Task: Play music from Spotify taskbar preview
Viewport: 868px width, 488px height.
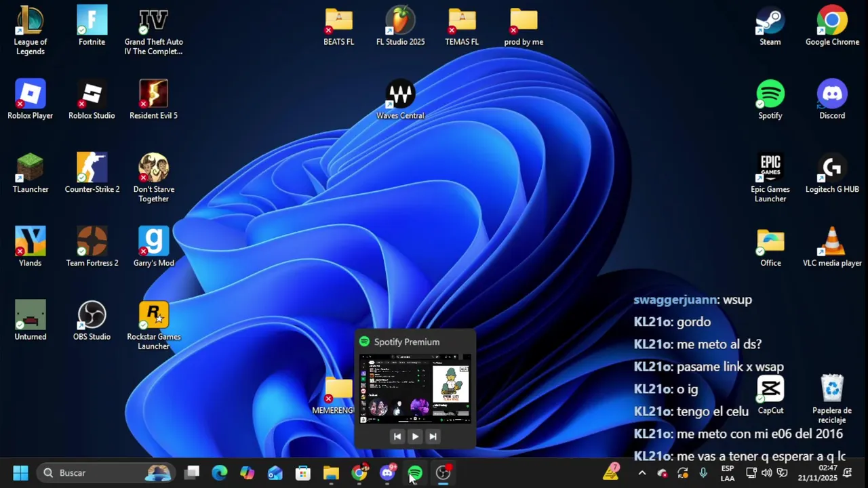Action: (x=415, y=436)
